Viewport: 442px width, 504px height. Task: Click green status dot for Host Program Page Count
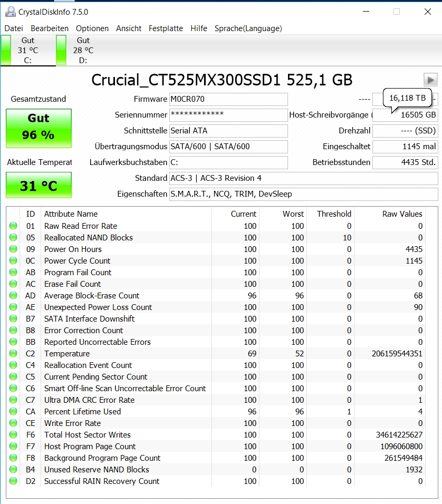pyautogui.click(x=13, y=446)
